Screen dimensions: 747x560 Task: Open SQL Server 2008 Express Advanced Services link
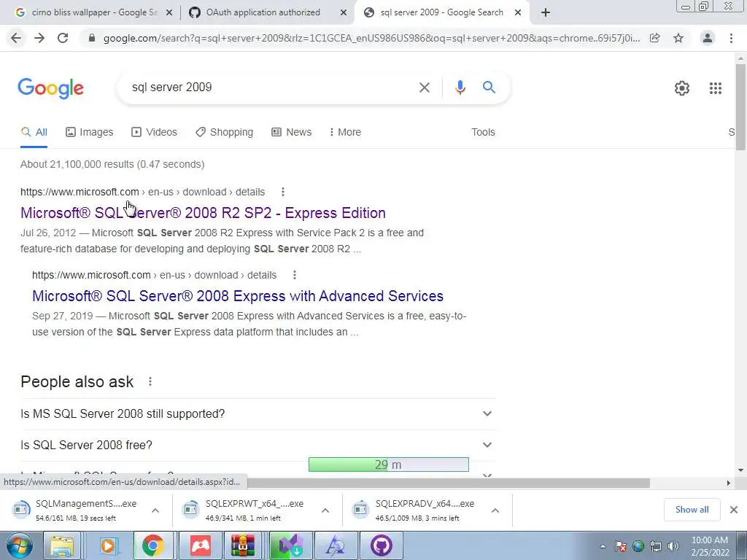238,296
